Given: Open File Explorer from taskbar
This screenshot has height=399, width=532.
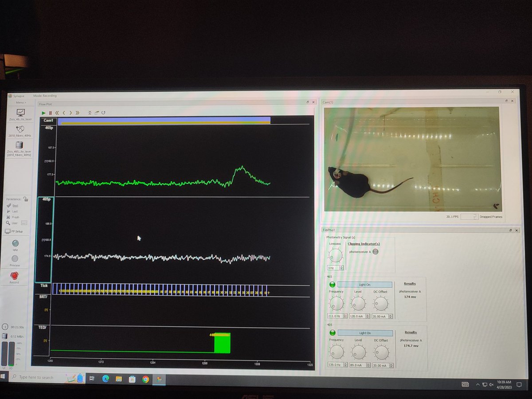Looking at the screenshot, I should coord(119,379).
